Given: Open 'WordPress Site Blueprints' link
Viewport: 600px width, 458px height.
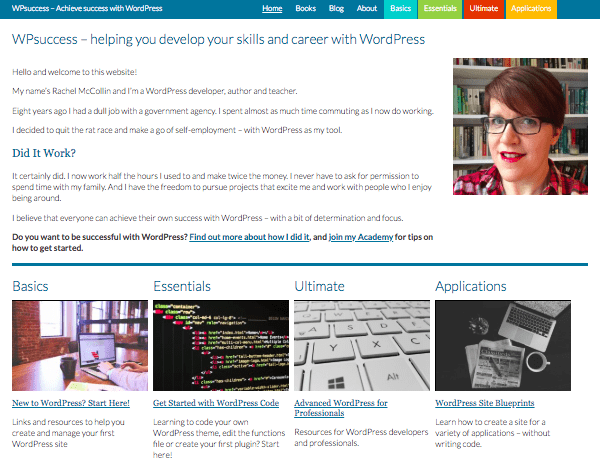Looking at the screenshot, I should click(x=484, y=403).
